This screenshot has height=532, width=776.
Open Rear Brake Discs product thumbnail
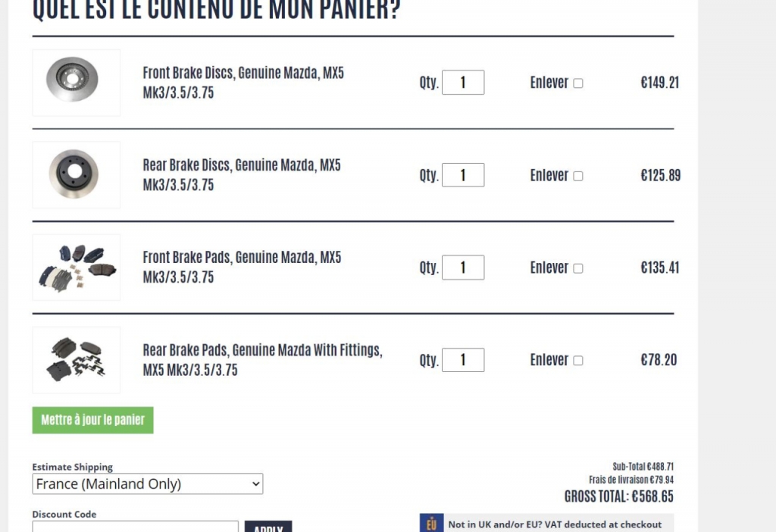click(77, 175)
